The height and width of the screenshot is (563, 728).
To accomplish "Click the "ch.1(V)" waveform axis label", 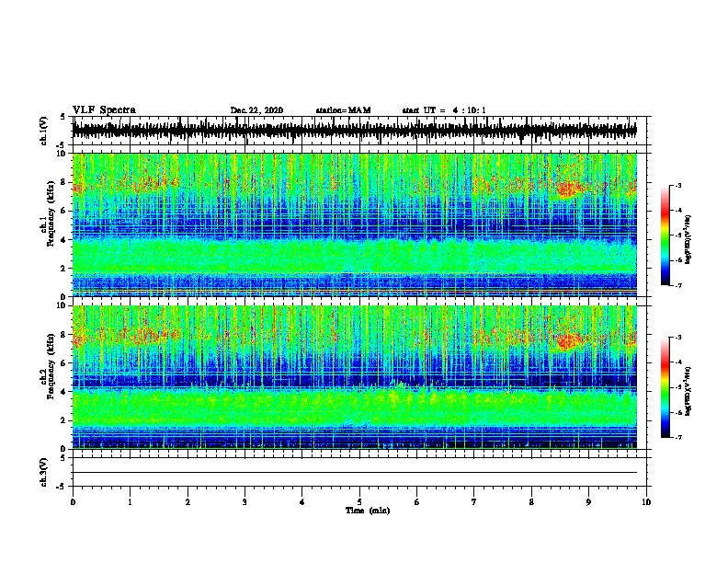I will tap(44, 131).
